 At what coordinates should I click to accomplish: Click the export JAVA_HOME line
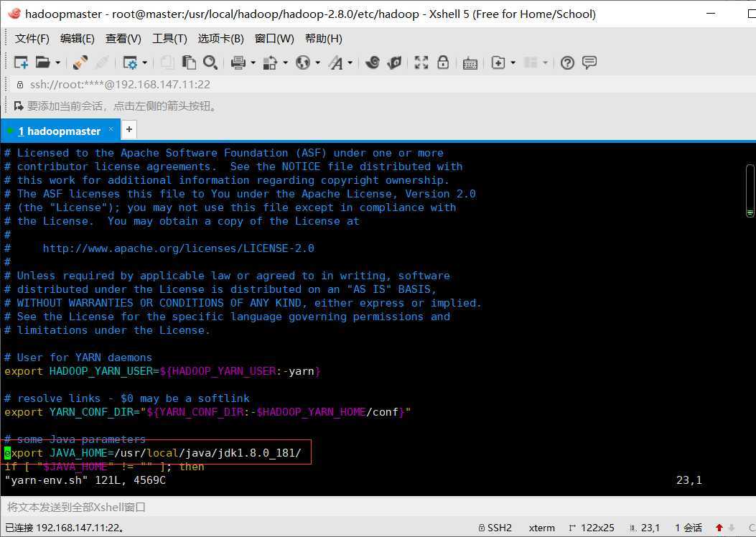pos(153,453)
